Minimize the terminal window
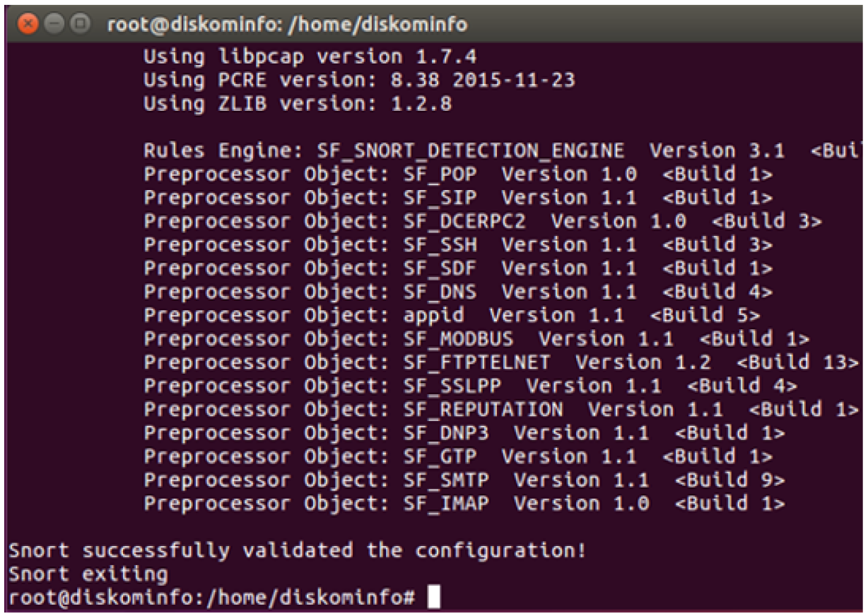The height and width of the screenshot is (616, 868). coord(55,25)
